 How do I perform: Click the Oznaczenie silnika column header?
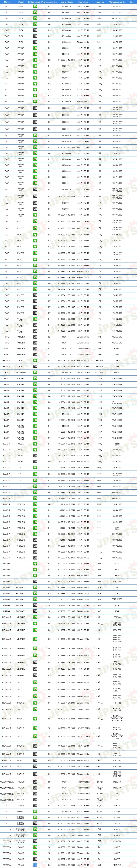(117, 2)
